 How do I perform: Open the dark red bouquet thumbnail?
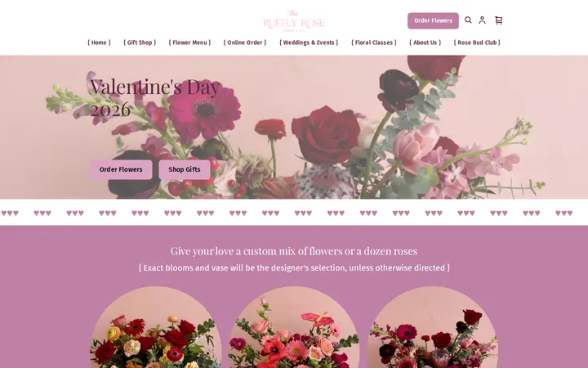coord(432,327)
